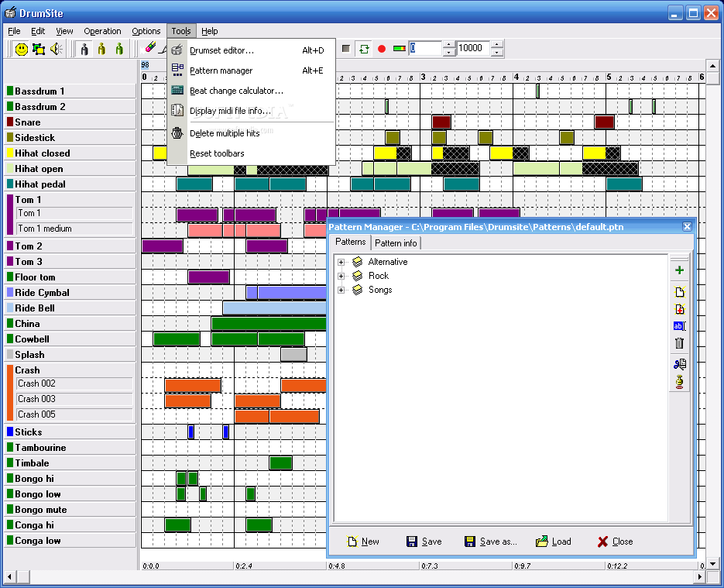724x588 pixels.
Task: Decrease the 10000 value with down arrow
Action: pos(497,52)
